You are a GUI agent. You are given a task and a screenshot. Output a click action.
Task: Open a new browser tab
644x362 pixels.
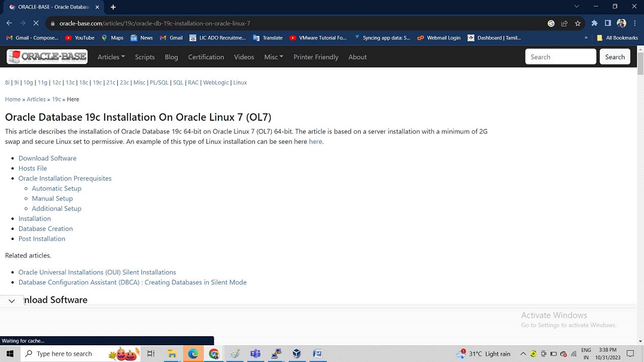click(x=113, y=7)
